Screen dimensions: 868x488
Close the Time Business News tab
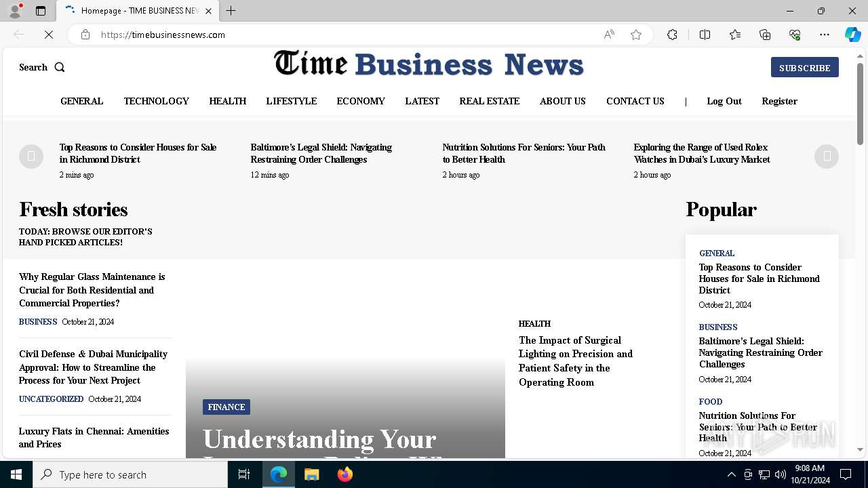[x=209, y=11]
